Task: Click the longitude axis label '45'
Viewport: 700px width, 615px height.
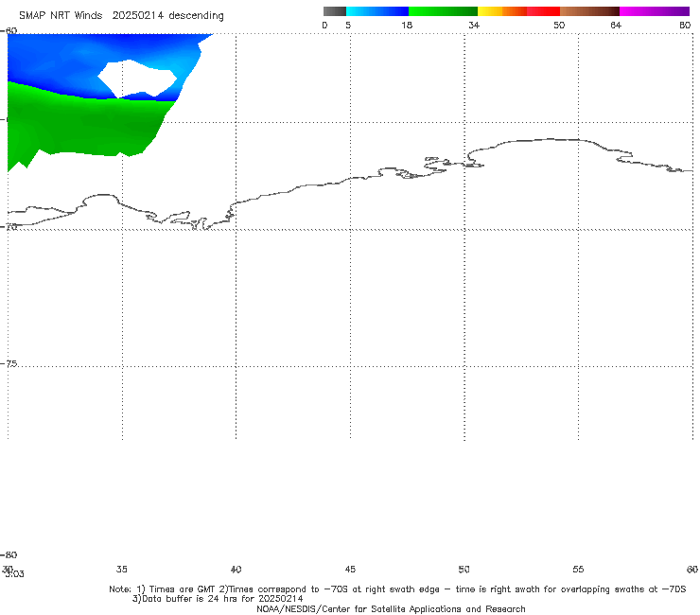Action: click(x=350, y=569)
